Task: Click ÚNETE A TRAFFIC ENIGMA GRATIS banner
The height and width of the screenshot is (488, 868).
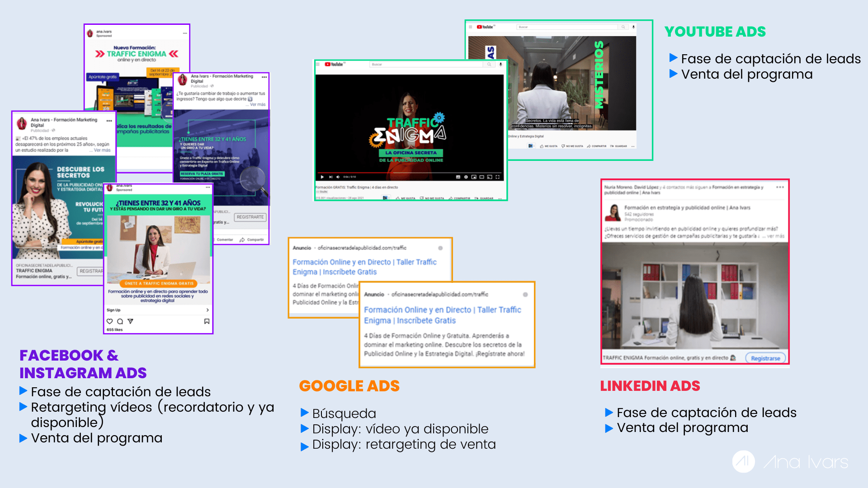Action: (x=159, y=283)
